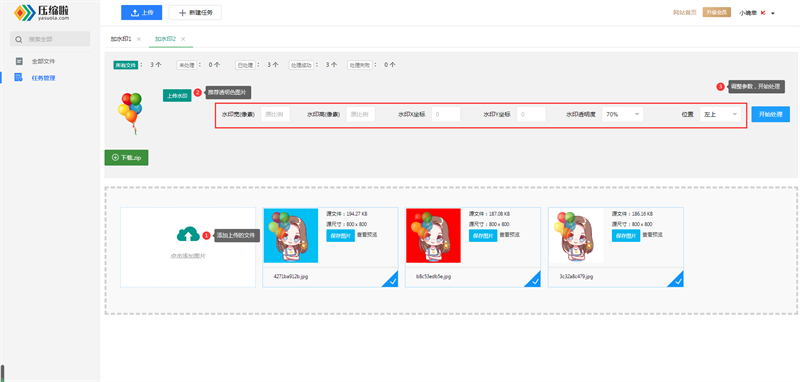Image resolution: width=800 pixels, height=382 pixels.
Task: Select the 未处理 filter tag
Action: pos(186,65)
